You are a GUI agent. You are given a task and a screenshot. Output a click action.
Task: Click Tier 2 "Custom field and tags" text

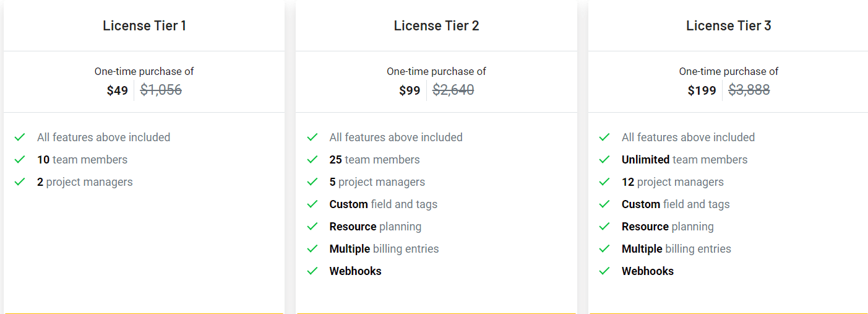point(383,204)
